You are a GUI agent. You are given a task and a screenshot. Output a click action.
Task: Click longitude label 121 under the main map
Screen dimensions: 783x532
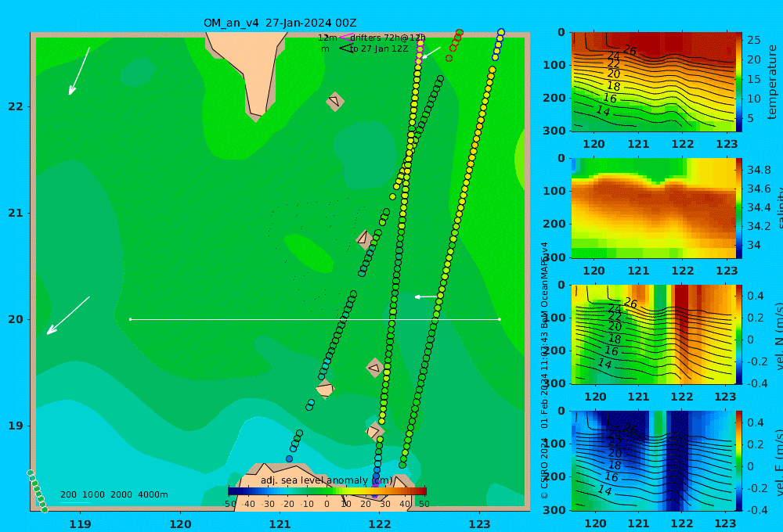click(280, 524)
